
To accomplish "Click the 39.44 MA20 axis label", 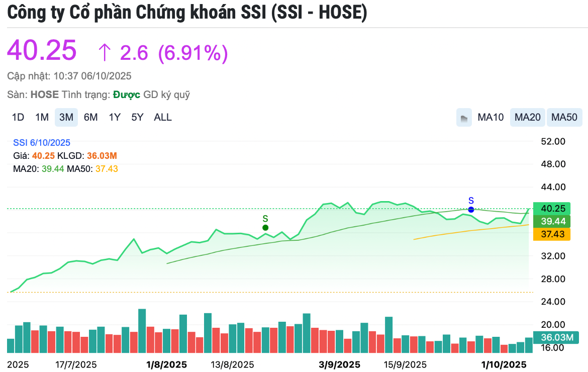I will click(552, 221).
